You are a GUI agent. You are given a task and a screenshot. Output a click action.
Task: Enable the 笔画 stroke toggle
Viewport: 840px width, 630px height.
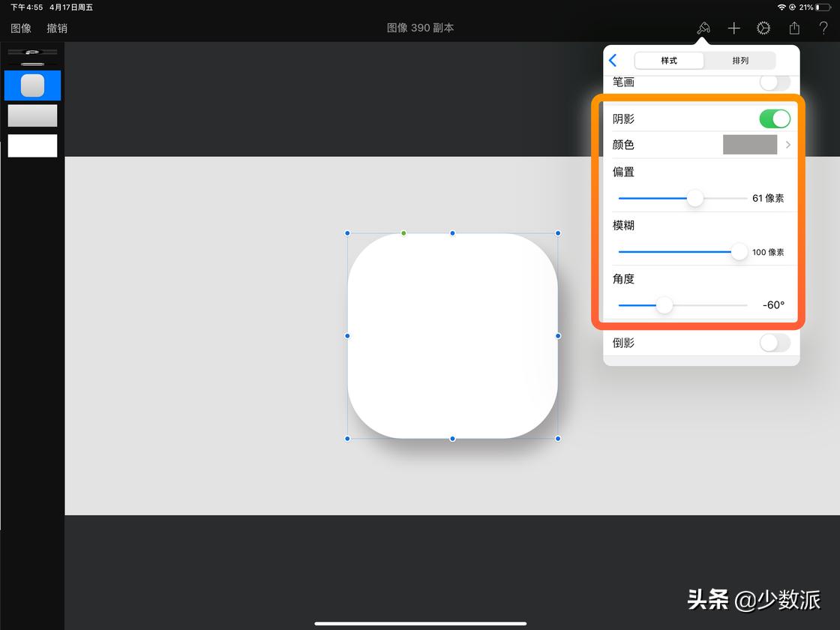click(775, 82)
